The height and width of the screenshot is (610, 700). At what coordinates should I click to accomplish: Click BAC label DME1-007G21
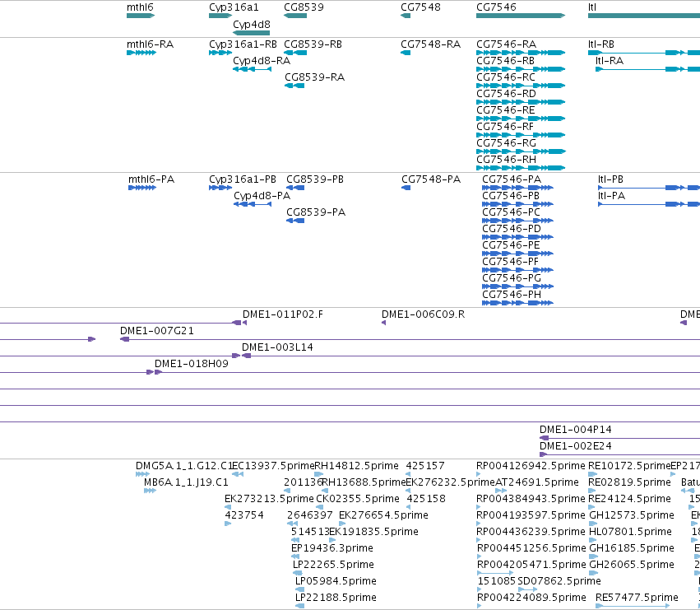click(156, 331)
